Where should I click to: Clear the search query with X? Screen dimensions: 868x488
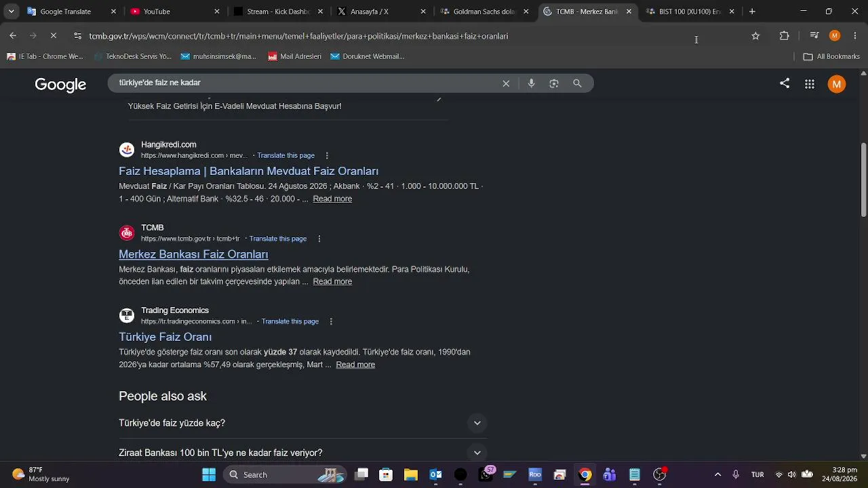pos(506,83)
